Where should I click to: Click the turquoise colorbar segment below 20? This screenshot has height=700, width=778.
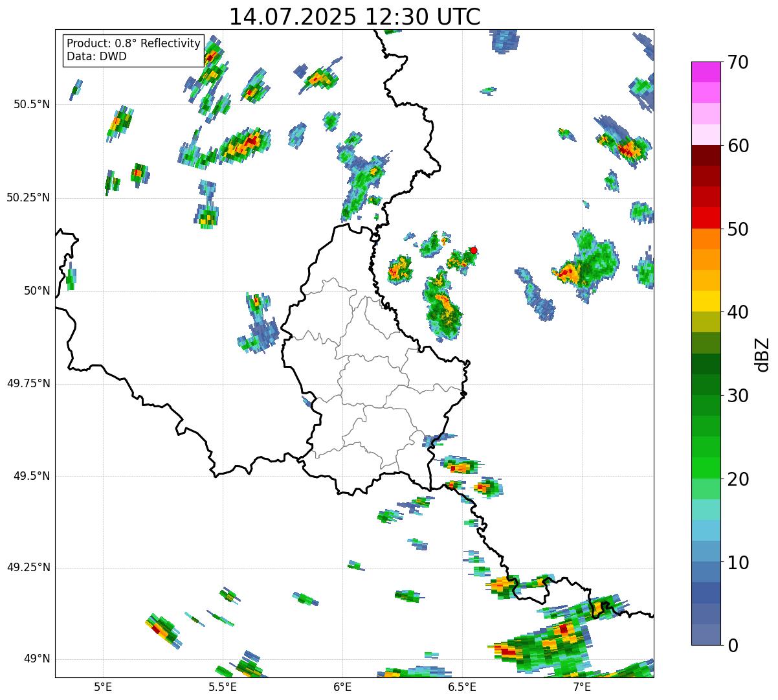(706, 510)
